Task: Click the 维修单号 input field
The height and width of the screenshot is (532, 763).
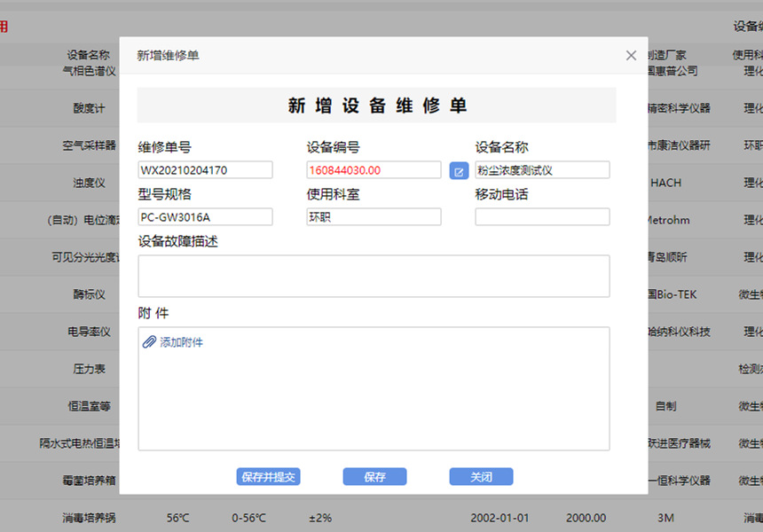Action: click(205, 169)
